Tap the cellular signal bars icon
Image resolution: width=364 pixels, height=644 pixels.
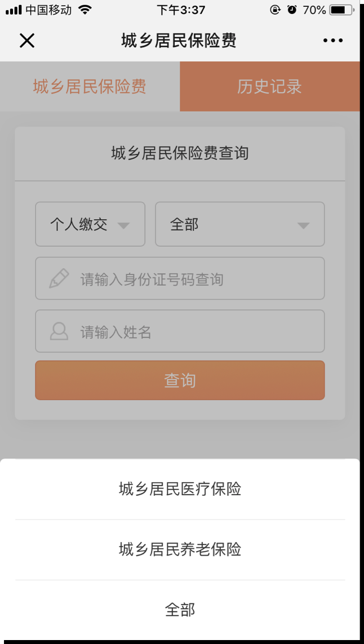coord(14,10)
